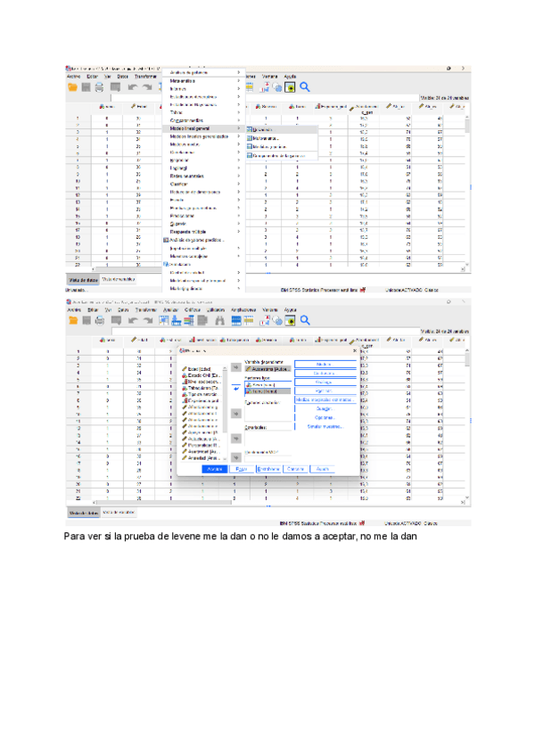Open Modelo button in Univariante dialog
Screen dimensions: 535x756
325,365
